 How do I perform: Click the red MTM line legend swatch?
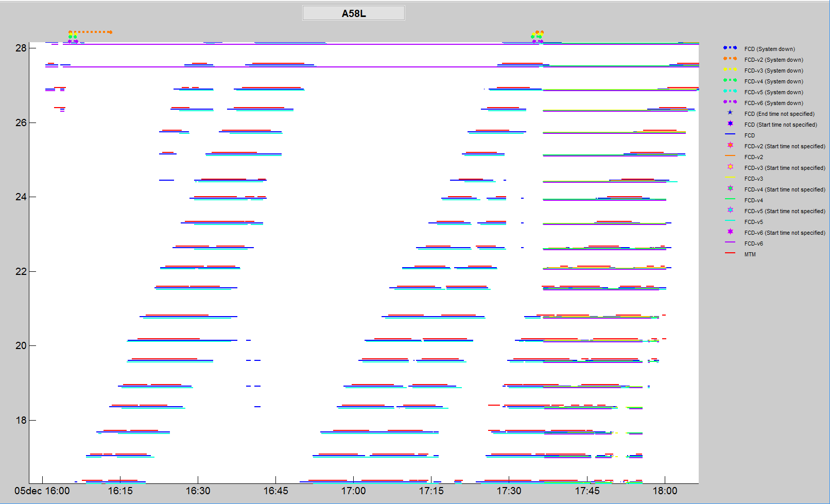tap(730, 253)
